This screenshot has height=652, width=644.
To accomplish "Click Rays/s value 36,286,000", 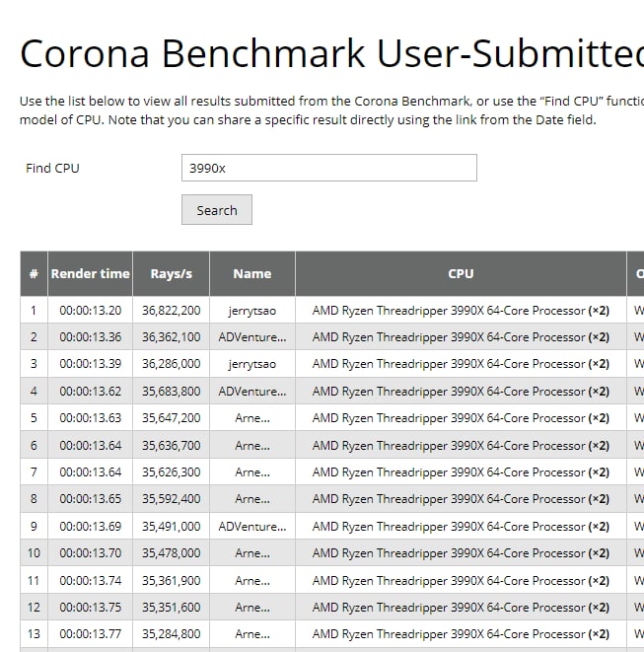I will coord(171,364).
